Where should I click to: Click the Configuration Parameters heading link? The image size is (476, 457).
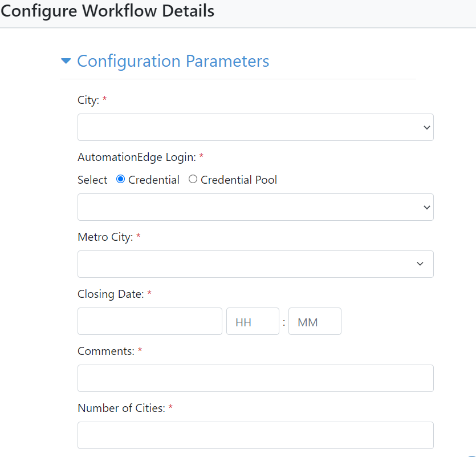click(x=173, y=61)
